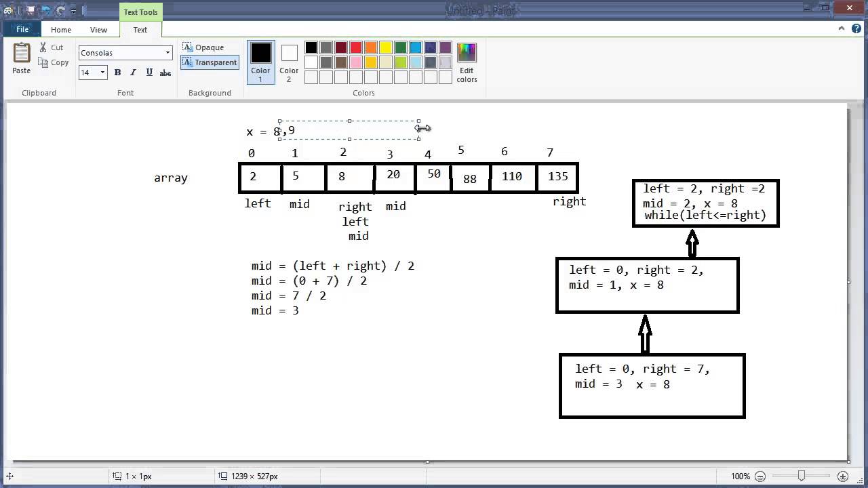The width and height of the screenshot is (868, 488).
Task: Click the 'array' label on canvas
Action: click(171, 178)
